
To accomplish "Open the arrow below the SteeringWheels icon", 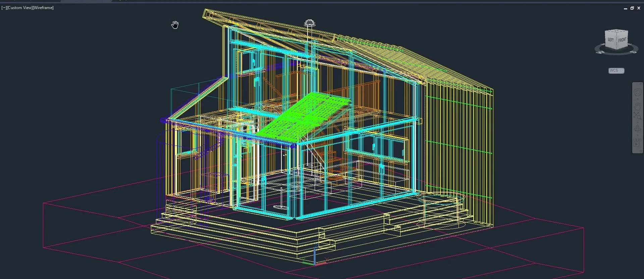I will tap(638, 99).
